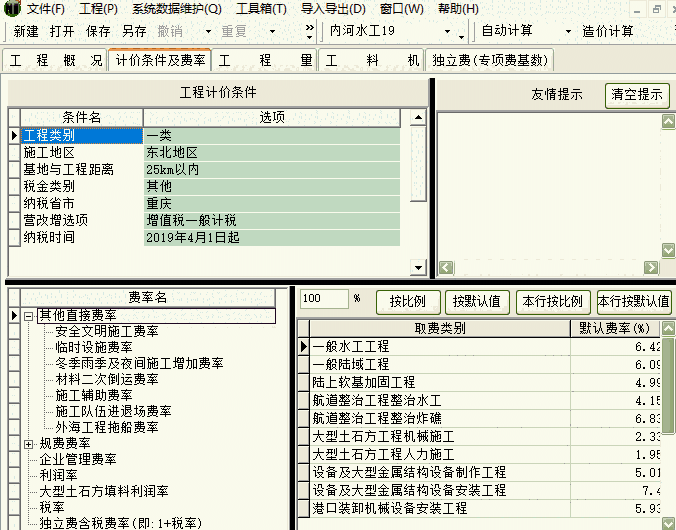Click the 25km以内 option cell
Viewport: 676px width, 530px height.
click(x=272, y=169)
